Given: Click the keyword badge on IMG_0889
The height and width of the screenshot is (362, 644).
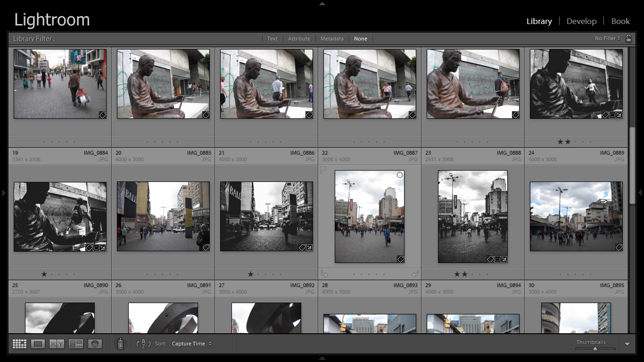Looking at the screenshot, I should [619, 247].
